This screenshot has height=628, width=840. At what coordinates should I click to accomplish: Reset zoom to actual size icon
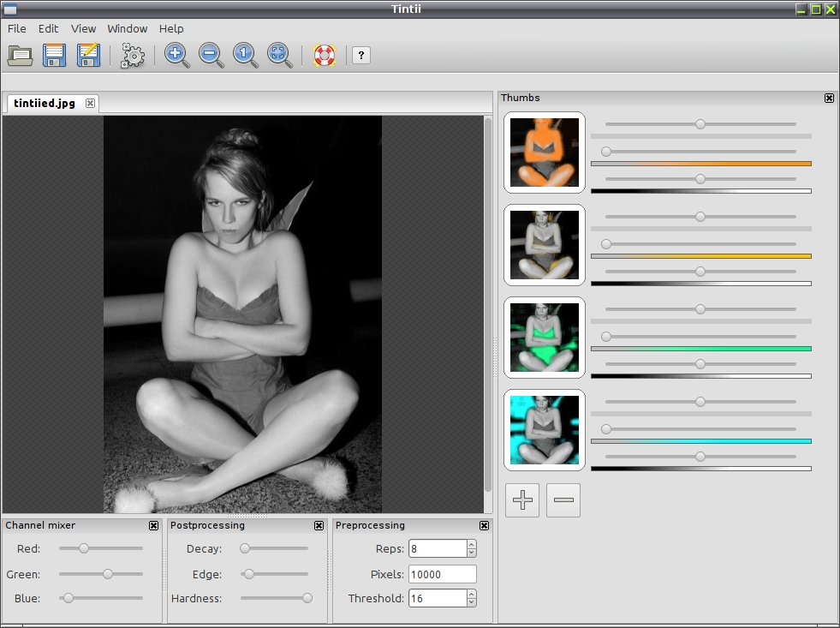[246, 55]
